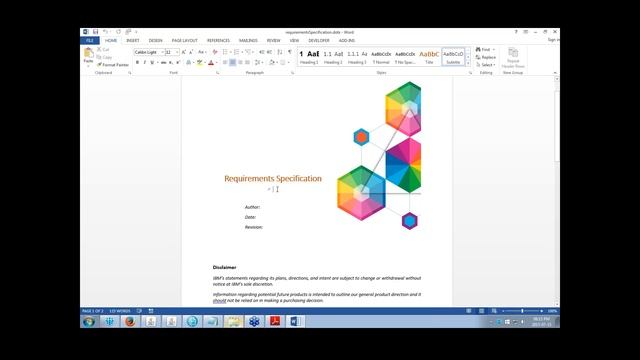Align text right
This screenshot has height=360, width=640.
tap(240, 62)
